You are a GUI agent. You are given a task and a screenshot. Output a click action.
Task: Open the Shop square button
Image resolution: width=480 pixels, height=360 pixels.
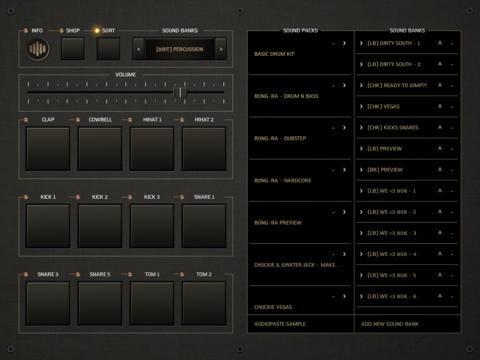coord(73,49)
